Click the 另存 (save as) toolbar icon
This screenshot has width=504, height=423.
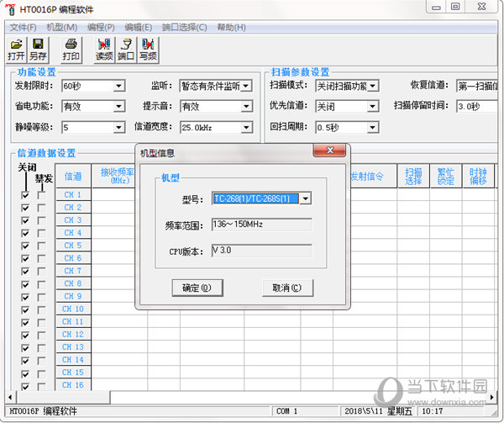(38, 50)
